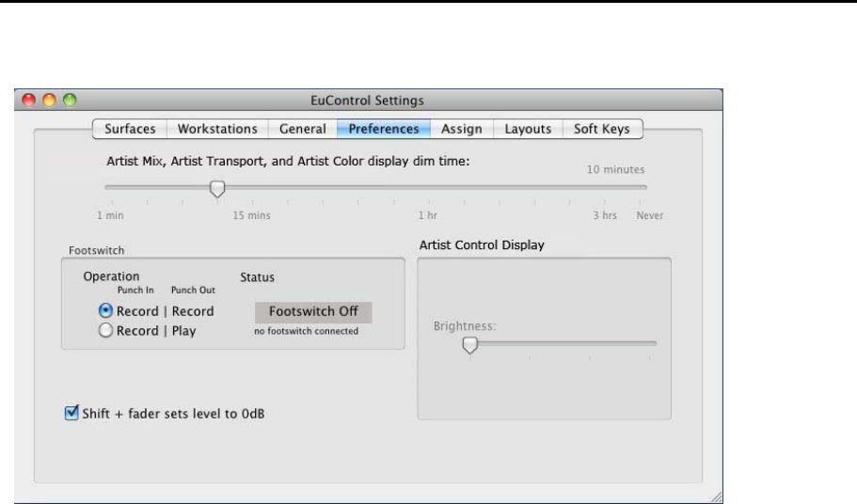Switch to the Surfaces tab

point(130,129)
